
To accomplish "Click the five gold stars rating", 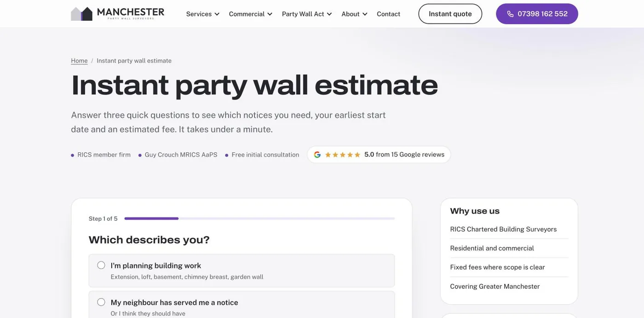I will [x=343, y=155].
